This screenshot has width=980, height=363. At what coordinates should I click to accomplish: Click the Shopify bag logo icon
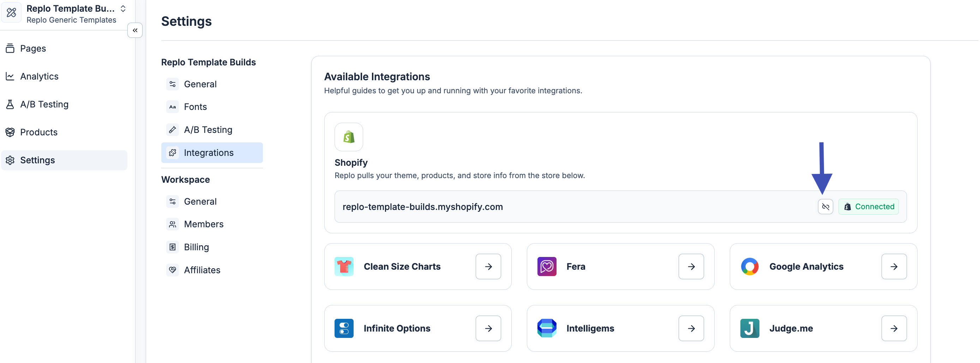point(348,137)
